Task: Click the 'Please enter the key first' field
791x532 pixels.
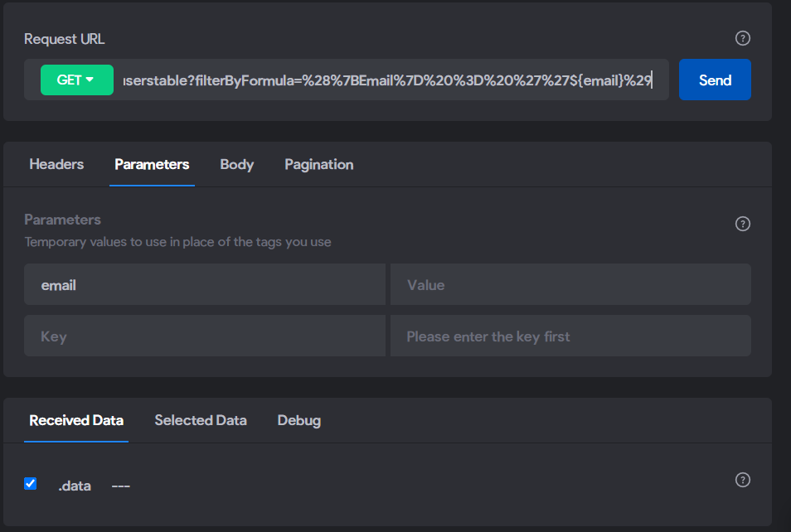Action: pos(570,336)
